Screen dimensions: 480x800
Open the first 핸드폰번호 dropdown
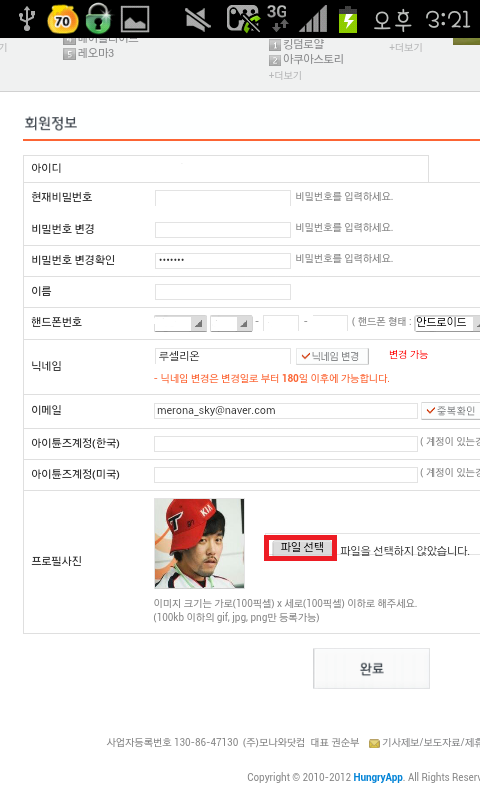[x=181, y=323]
